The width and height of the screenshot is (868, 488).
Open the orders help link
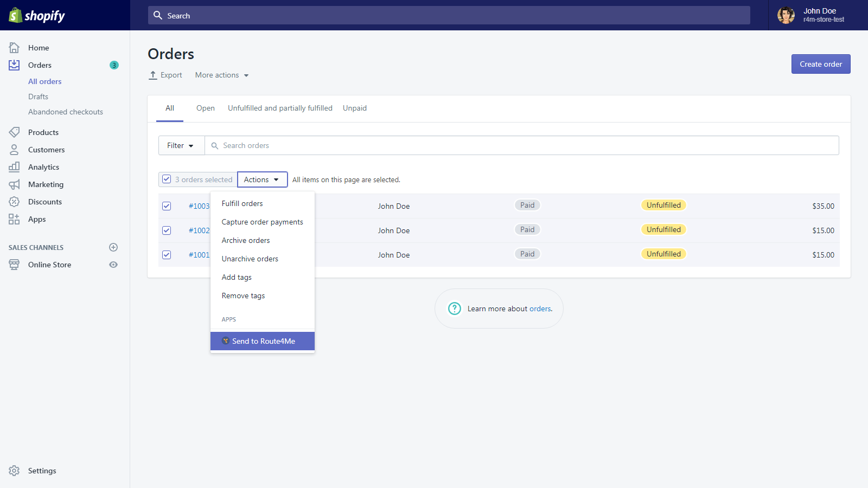[x=540, y=309]
